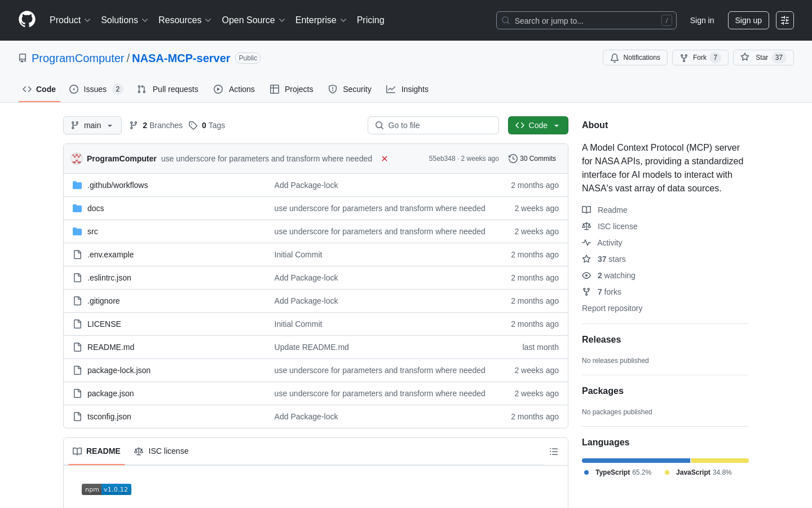Expand the Solutions menu

[x=125, y=20]
